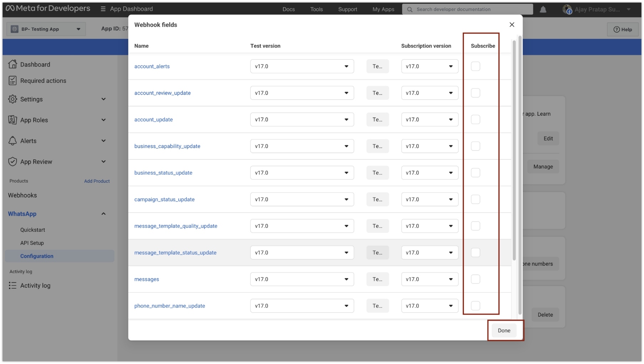Screen dimensions: 644x364
Task: Select the App Roles icon
Action: pos(12,120)
